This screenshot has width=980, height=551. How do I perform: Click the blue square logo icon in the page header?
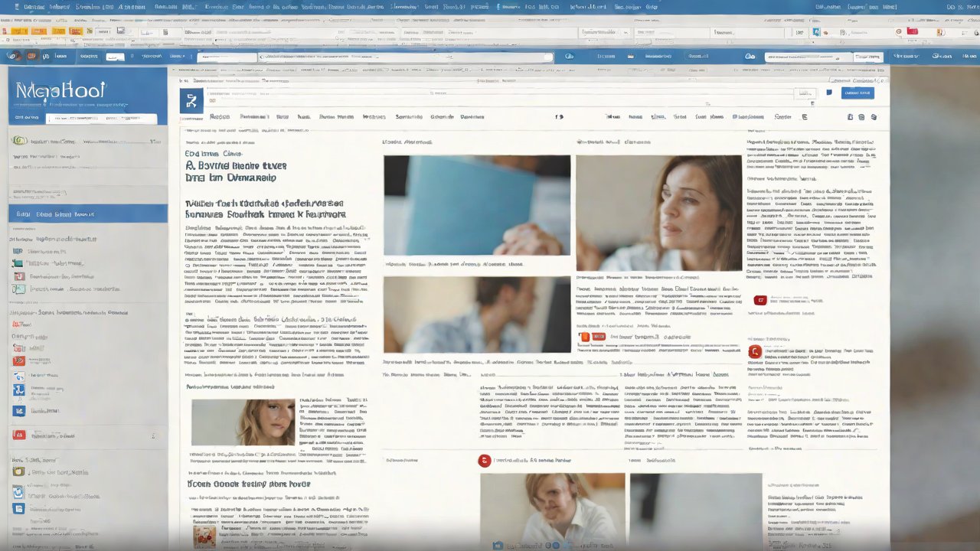(191, 99)
